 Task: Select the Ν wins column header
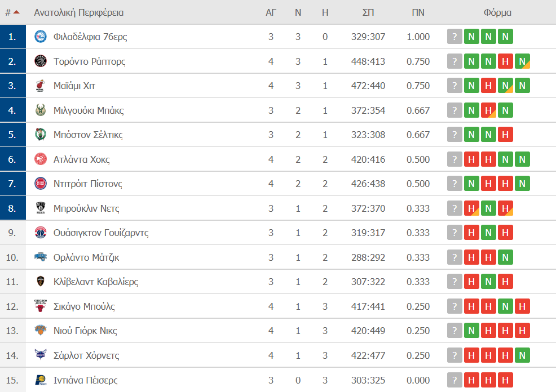pos(298,13)
